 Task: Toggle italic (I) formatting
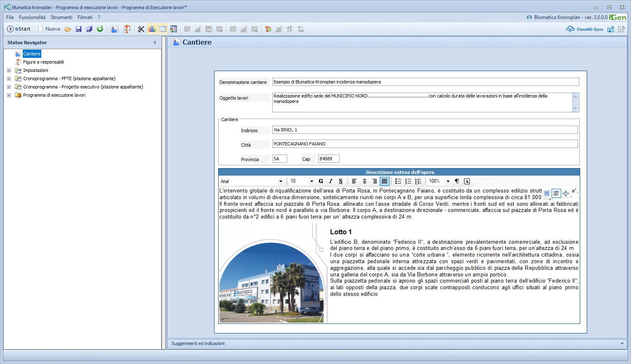coord(331,181)
